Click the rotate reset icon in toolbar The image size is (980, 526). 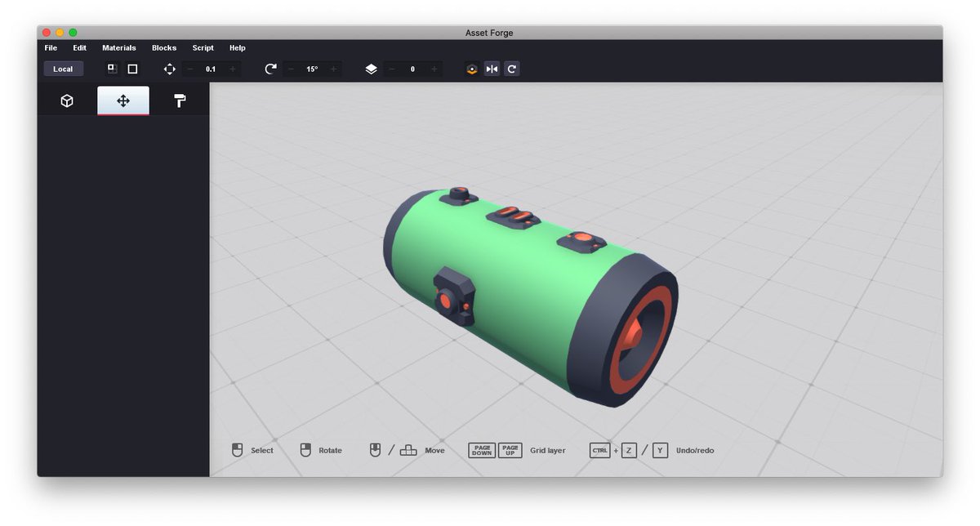512,69
